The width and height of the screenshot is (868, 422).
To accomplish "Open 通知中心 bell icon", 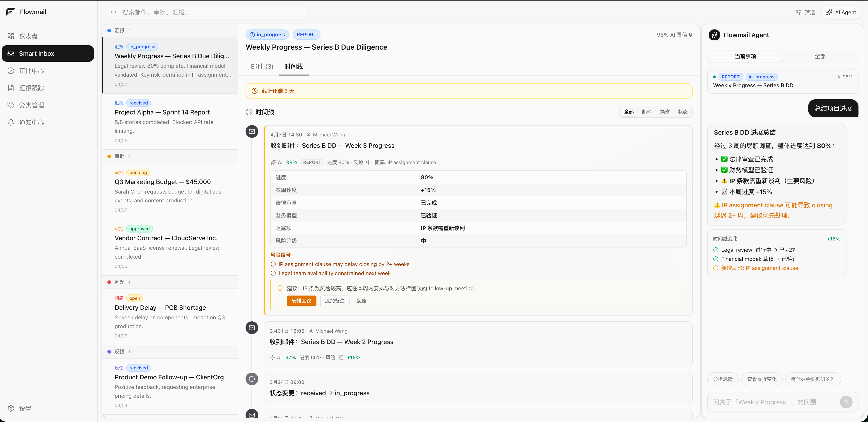I will 11,122.
